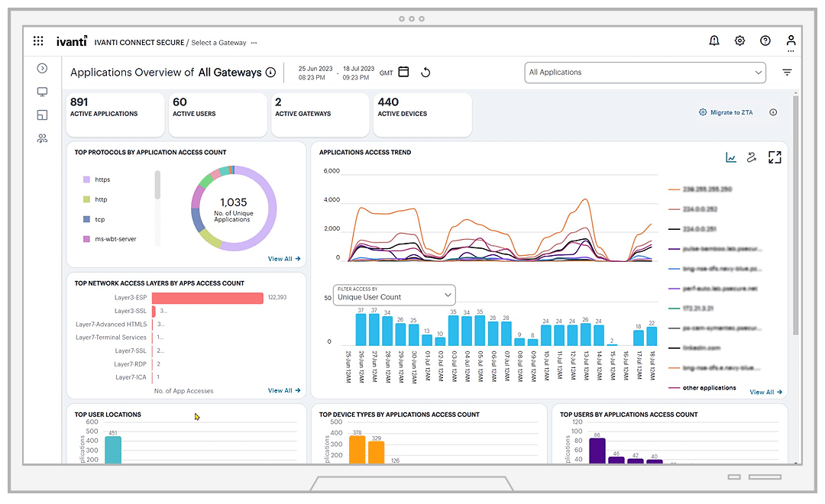This screenshot has width=825, height=504.
Task: Click the 122,393 value next to Layer3-ESP
Action: [277, 297]
